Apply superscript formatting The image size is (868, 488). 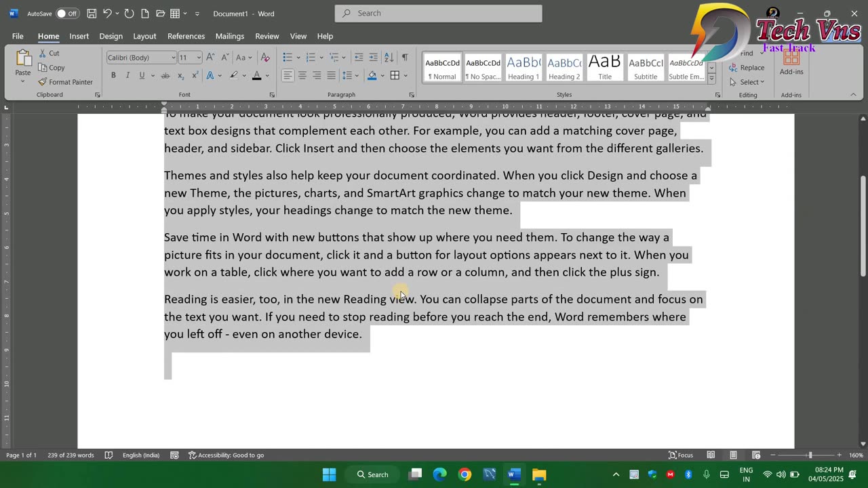pos(195,75)
